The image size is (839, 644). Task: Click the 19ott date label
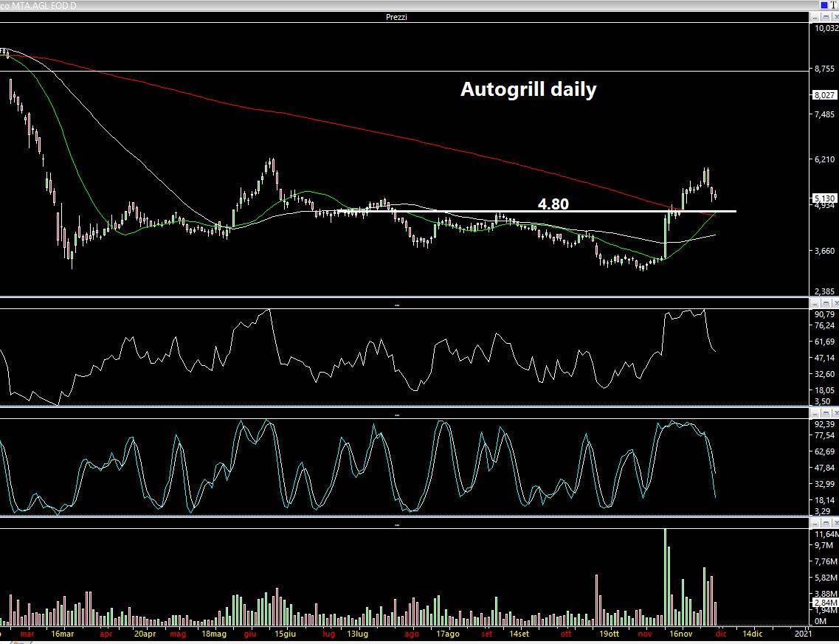point(609,634)
